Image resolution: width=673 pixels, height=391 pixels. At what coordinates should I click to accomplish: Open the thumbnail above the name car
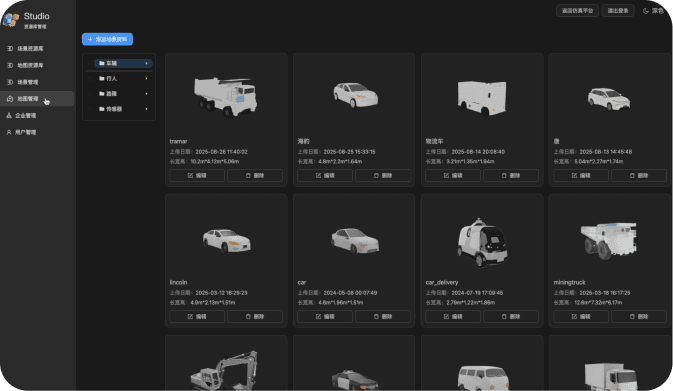tap(355, 241)
